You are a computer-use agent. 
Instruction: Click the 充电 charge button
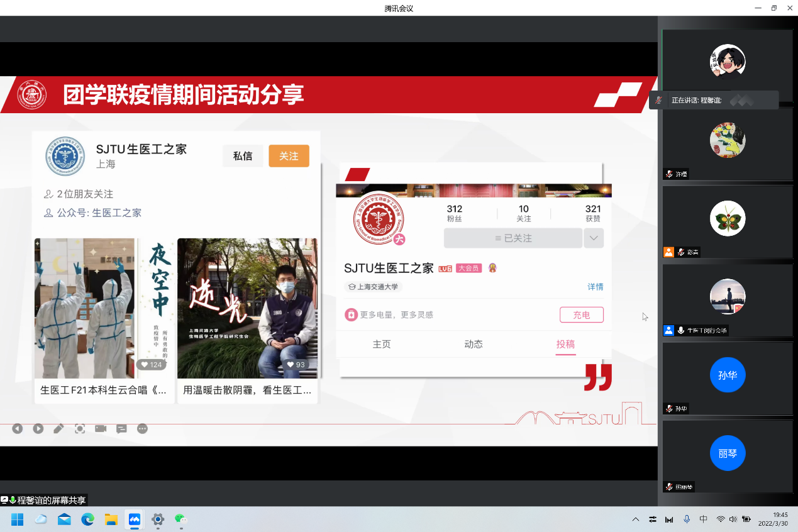pos(581,315)
